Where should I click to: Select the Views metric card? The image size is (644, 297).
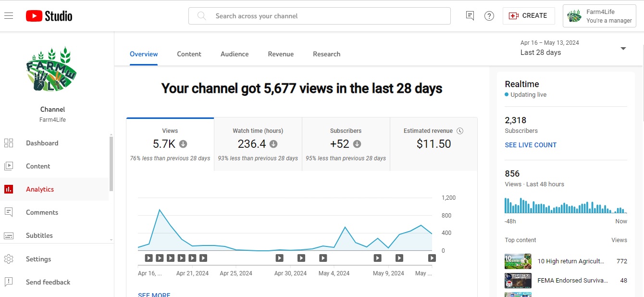click(170, 144)
